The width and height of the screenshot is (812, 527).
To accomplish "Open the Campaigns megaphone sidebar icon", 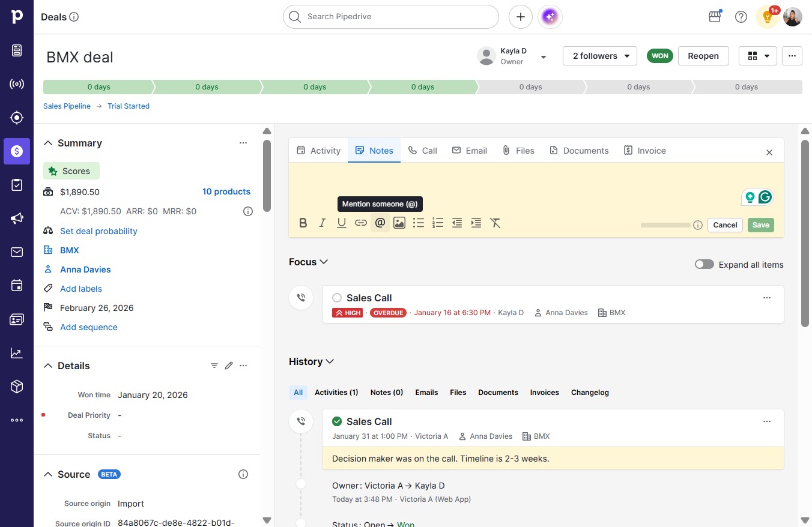I will pyautogui.click(x=17, y=218).
